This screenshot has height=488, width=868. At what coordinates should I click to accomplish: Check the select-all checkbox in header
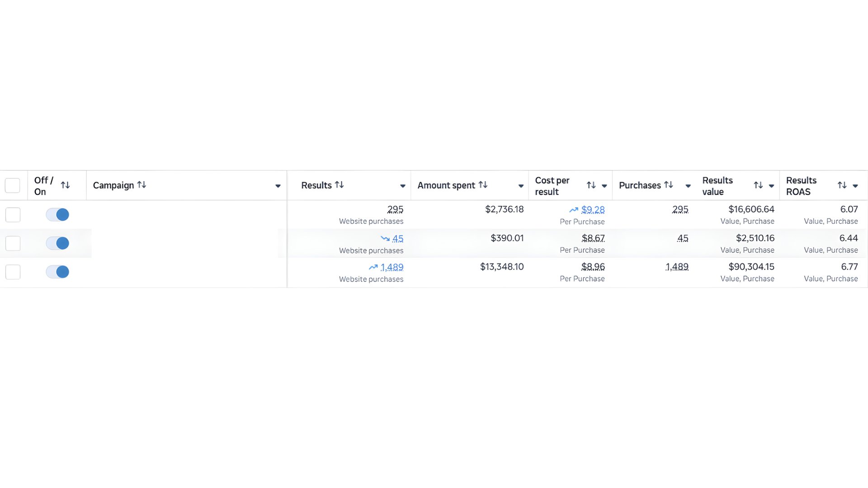coord(12,185)
